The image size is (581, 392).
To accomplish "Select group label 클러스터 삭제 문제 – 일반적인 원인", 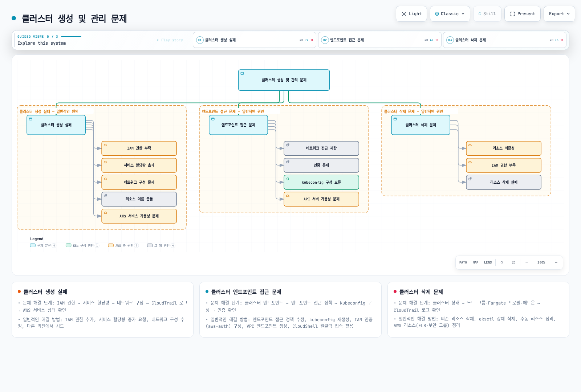I will click(414, 111).
